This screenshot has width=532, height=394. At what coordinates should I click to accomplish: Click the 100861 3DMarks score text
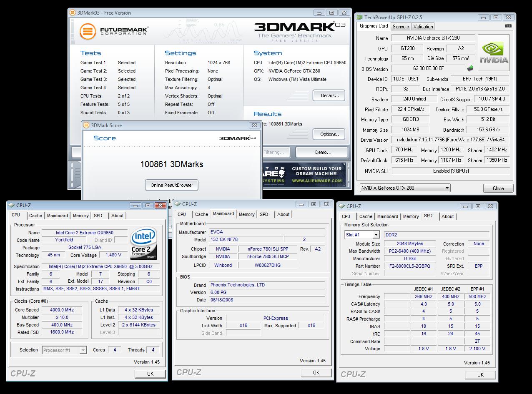tap(172, 164)
